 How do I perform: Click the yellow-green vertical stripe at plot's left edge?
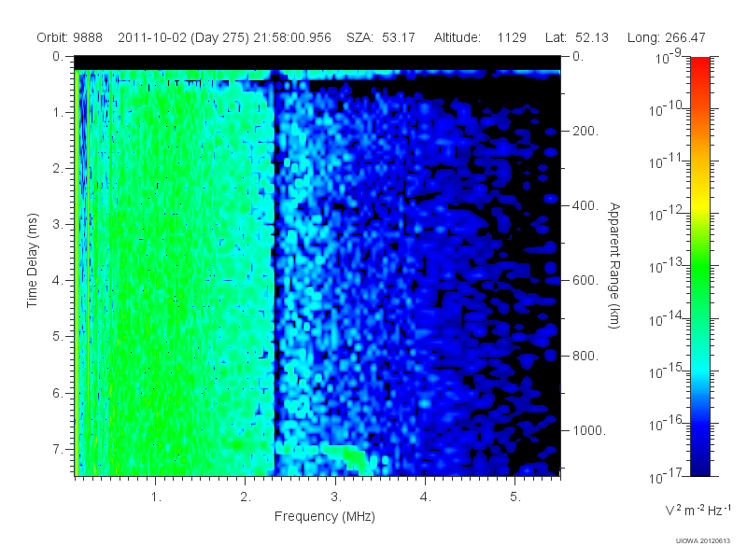click(x=77, y=273)
